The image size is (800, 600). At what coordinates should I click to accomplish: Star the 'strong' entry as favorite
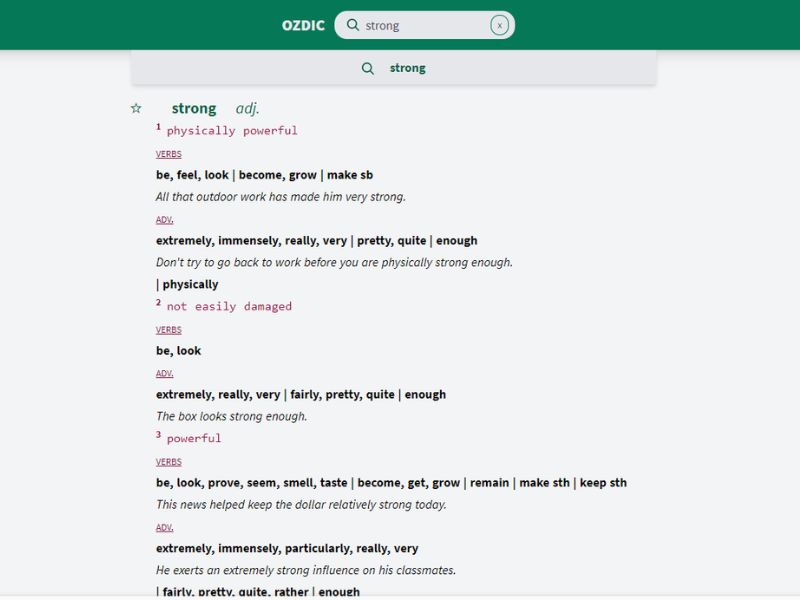136,108
